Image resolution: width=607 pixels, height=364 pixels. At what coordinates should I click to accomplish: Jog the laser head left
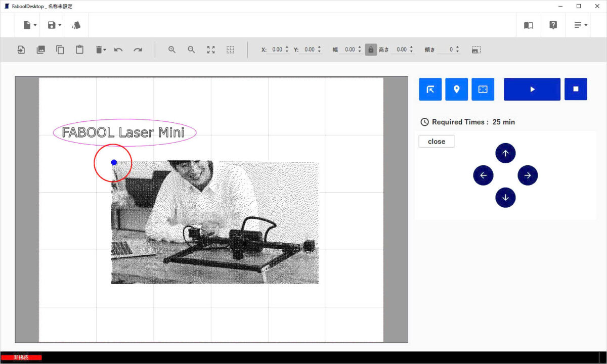point(483,175)
